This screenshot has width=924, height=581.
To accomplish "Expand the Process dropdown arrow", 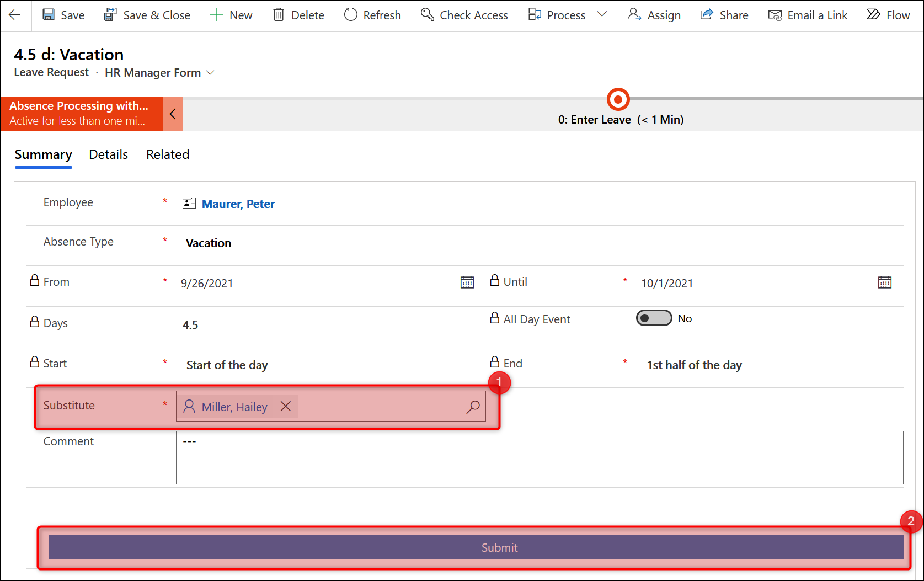I will [x=602, y=14].
